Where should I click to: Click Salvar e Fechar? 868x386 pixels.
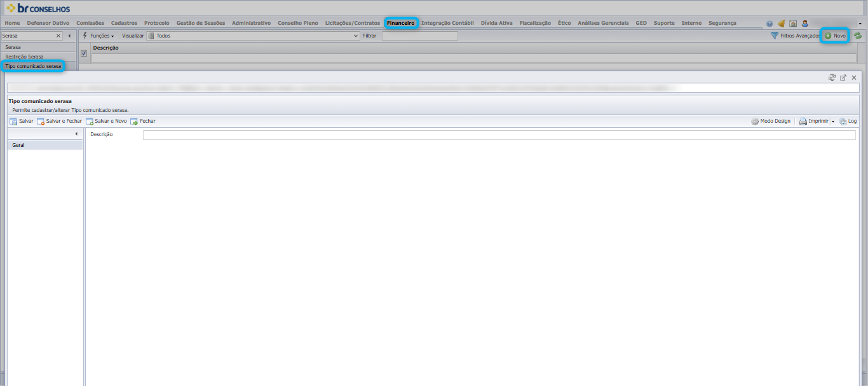(59, 121)
